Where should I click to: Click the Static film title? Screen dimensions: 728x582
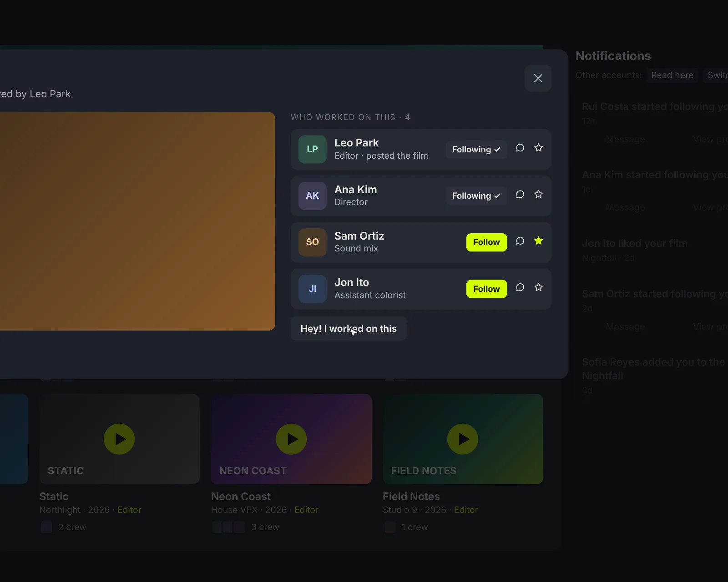coord(54,497)
